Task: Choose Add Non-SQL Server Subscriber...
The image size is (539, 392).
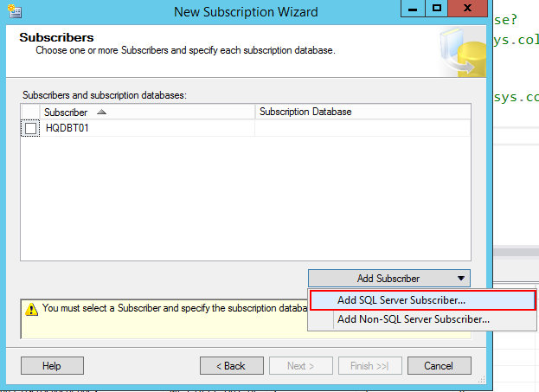Action: 414,319
